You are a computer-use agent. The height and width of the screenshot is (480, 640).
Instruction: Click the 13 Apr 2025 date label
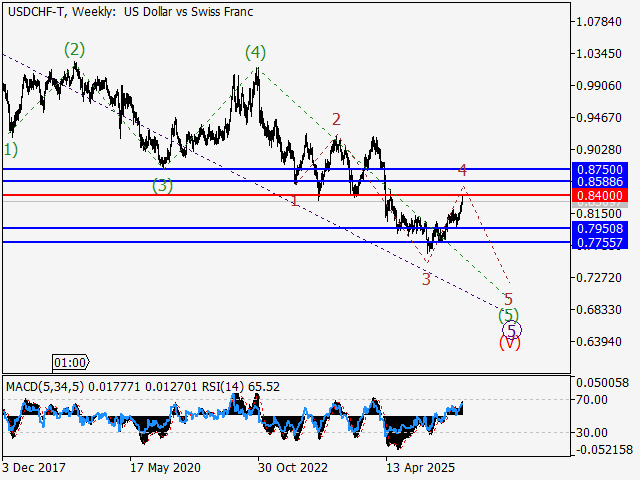421,468
